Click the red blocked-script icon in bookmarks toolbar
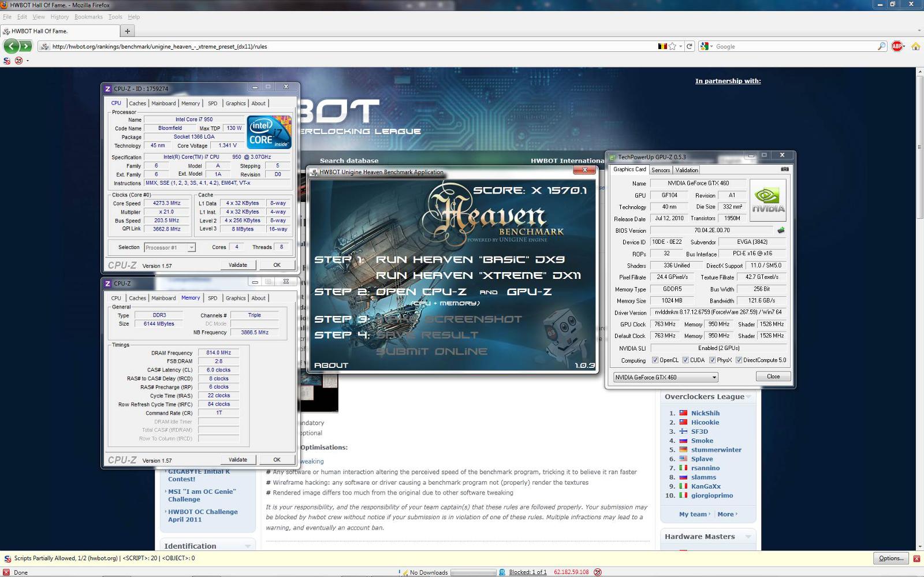The width and height of the screenshot is (924, 577). click(18, 60)
